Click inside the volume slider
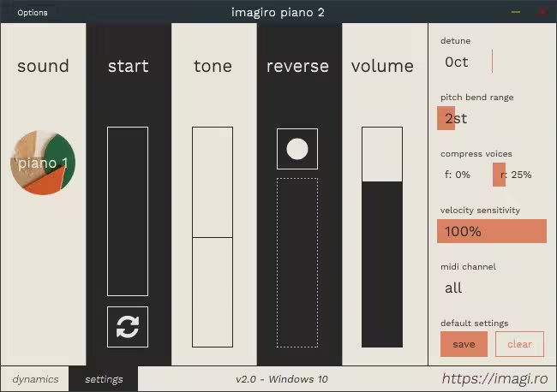Screen dimensions: 557x392 tap(381, 237)
